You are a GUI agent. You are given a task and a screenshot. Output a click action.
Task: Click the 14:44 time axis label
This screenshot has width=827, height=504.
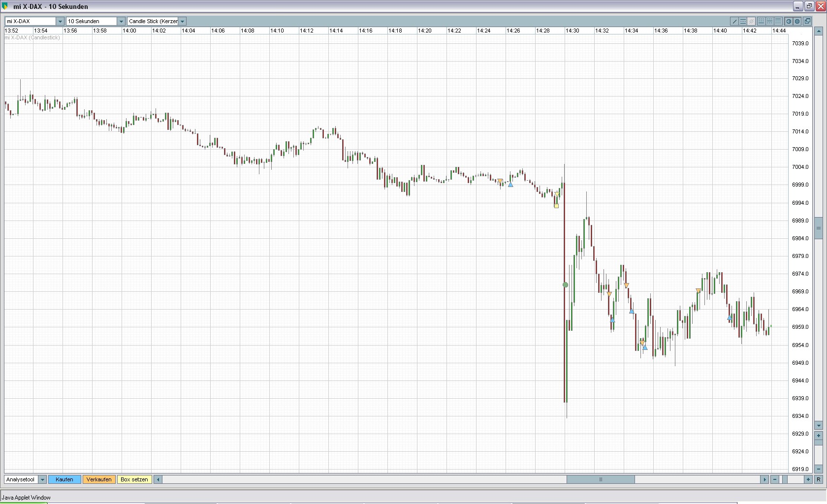[779, 31]
